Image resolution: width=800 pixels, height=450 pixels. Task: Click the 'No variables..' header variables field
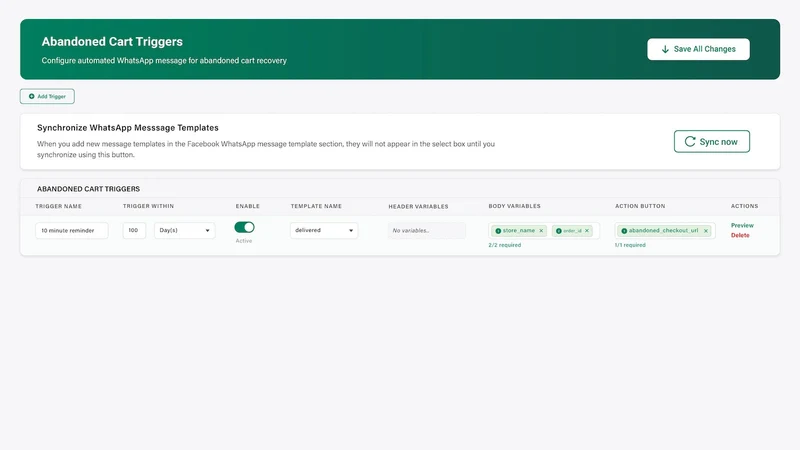pos(427,231)
